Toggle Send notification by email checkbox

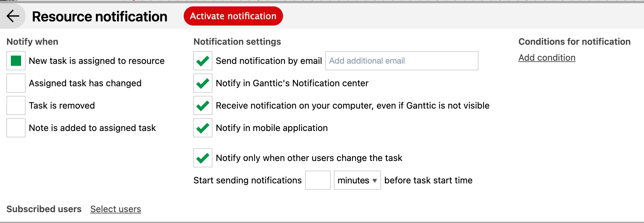click(x=203, y=61)
